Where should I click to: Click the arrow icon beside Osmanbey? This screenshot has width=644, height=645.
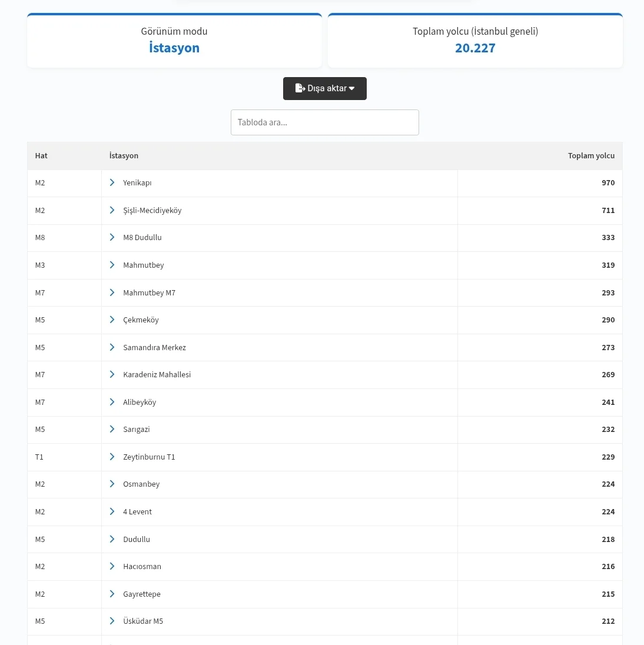coord(112,484)
